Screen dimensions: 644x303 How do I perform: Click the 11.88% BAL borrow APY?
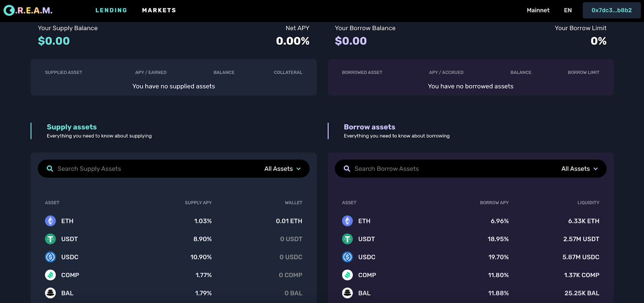pyautogui.click(x=498, y=293)
